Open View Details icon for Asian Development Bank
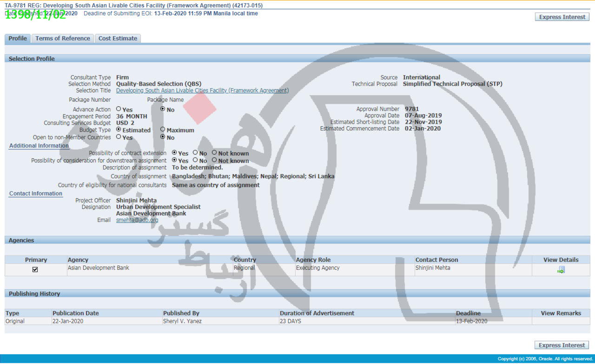The image size is (595, 364). point(561,270)
